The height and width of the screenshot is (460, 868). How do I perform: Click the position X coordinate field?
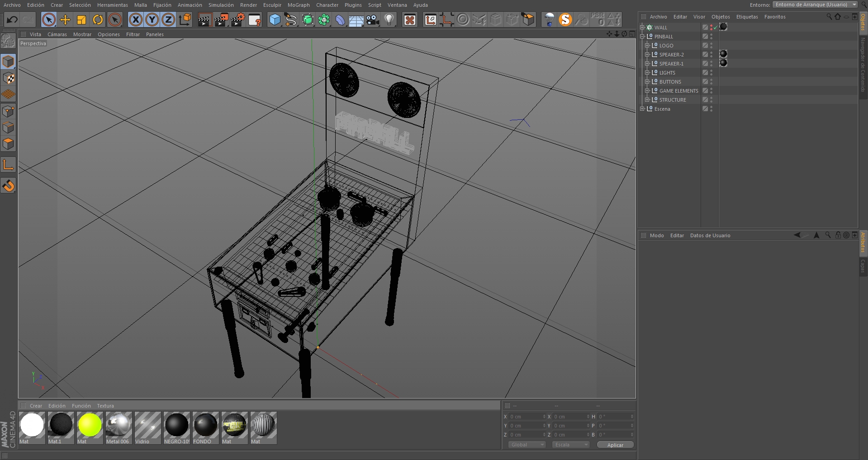pos(527,417)
